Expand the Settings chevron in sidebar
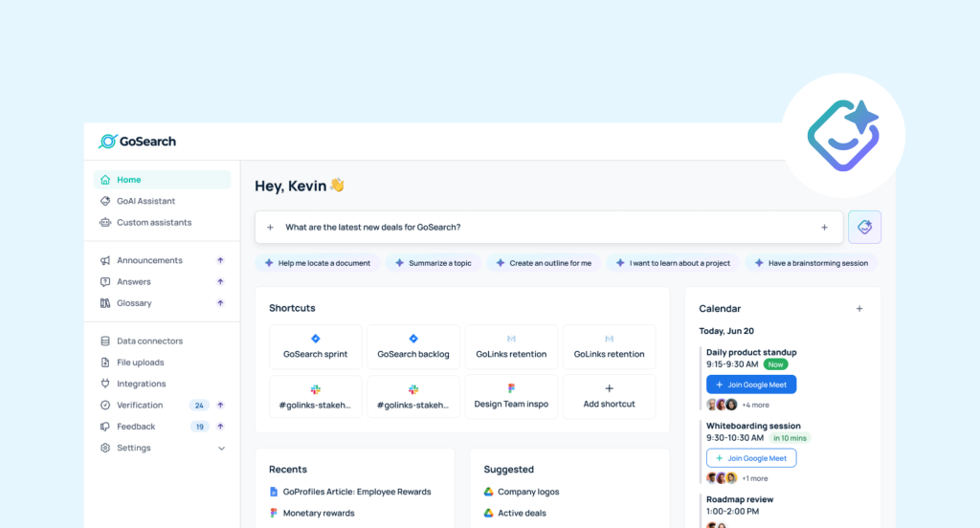The image size is (980, 528). click(221, 448)
